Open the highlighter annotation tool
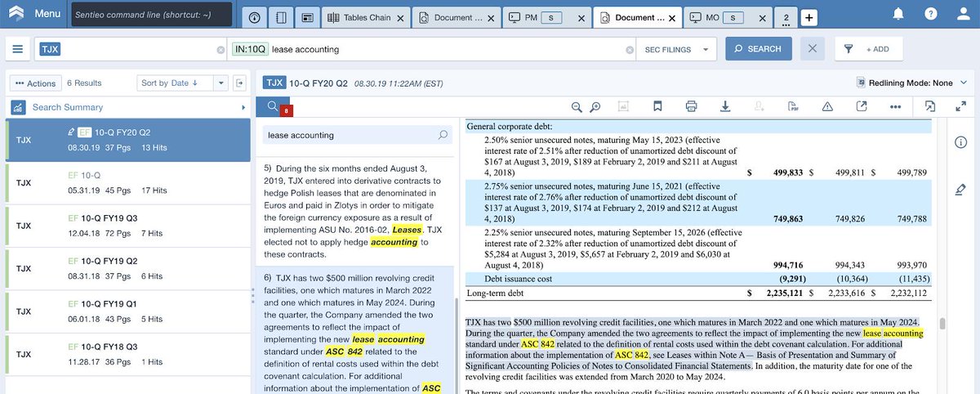 (961, 190)
